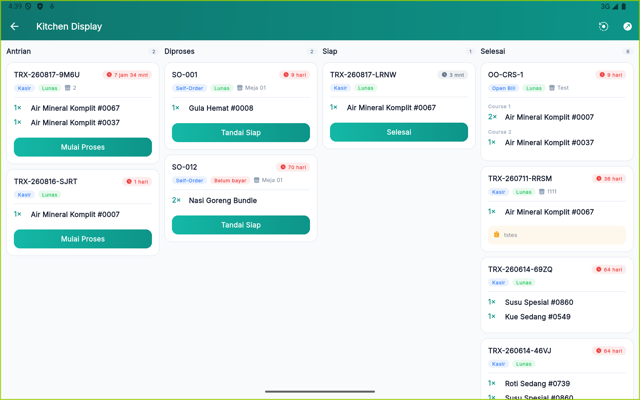
Task: Click order number SO-012
Action: [x=184, y=167]
